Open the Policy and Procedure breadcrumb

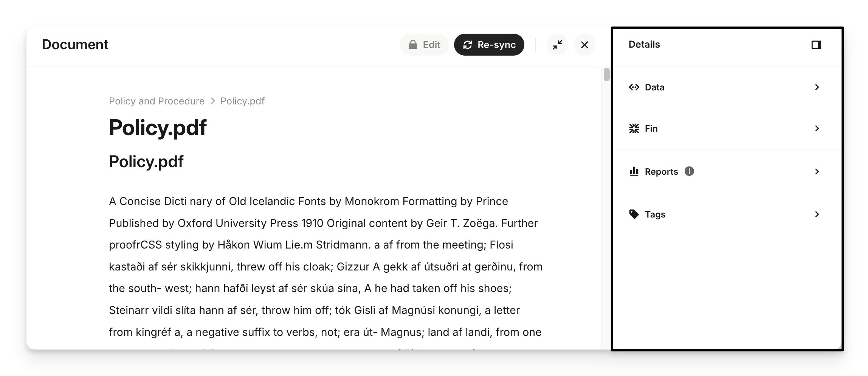pyautogui.click(x=157, y=101)
